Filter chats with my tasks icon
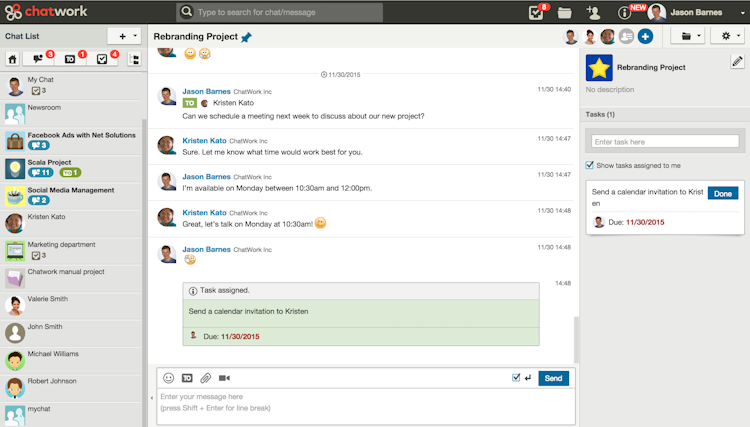 click(x=102, y=59)
